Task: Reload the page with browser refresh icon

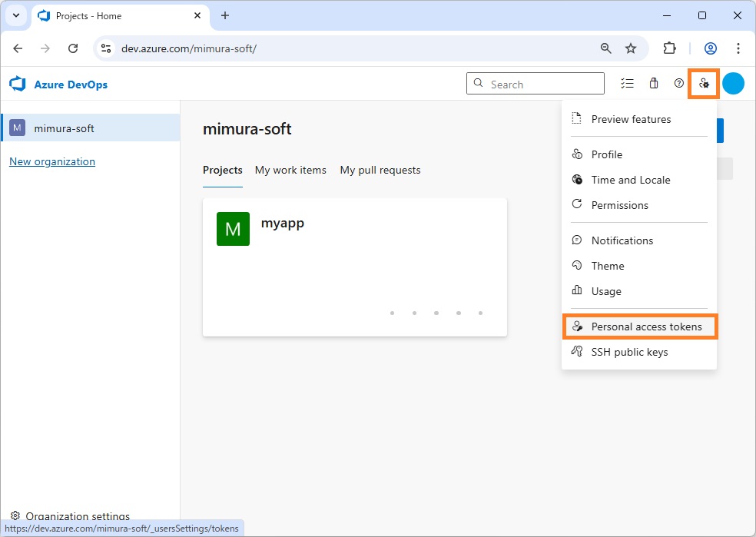Action: [73, 48]
